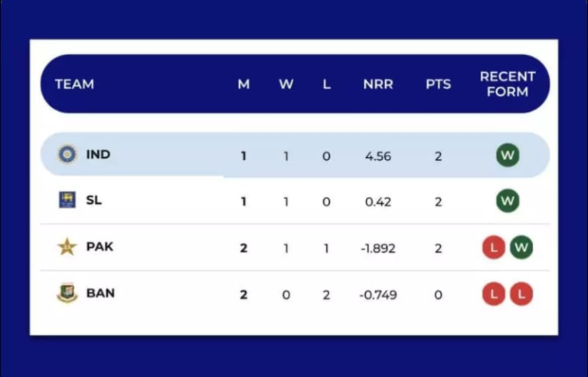The height and width of the screenshot is (377, 588).
Task: Sort by the NRR column header
Action: [378, 84]
